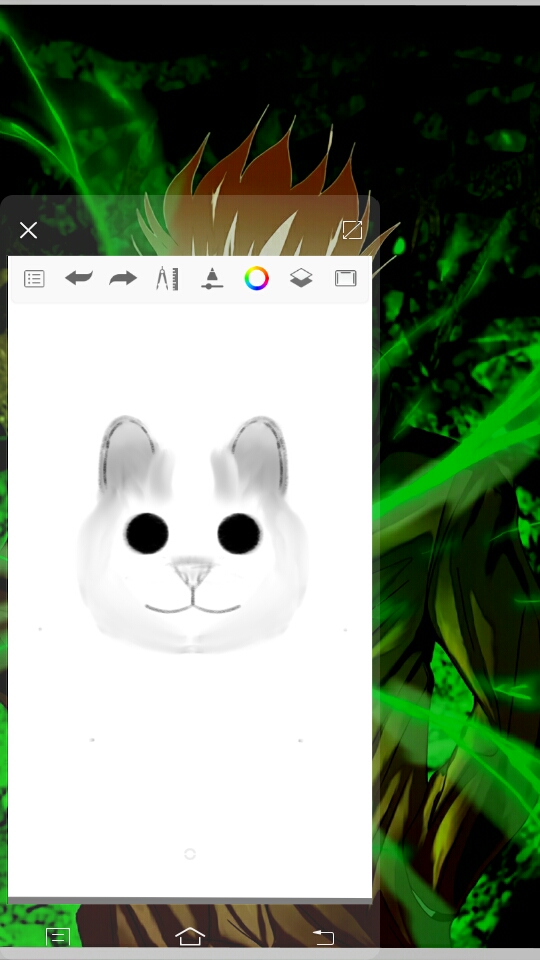Tap the Android recent apps button
Screen dimensions: 540x960
58,937
